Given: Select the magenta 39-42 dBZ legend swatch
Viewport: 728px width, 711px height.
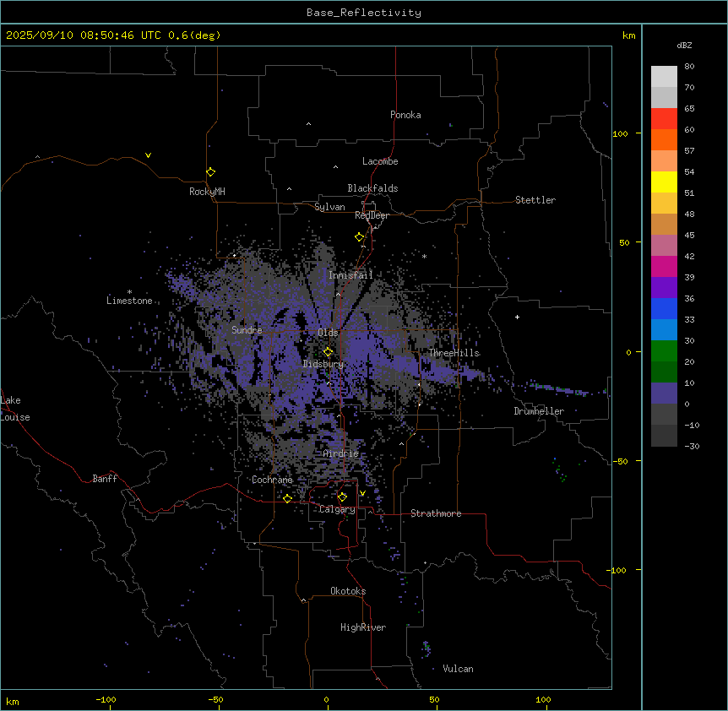Looking at the screenshot, I should [x=664, y=267].
